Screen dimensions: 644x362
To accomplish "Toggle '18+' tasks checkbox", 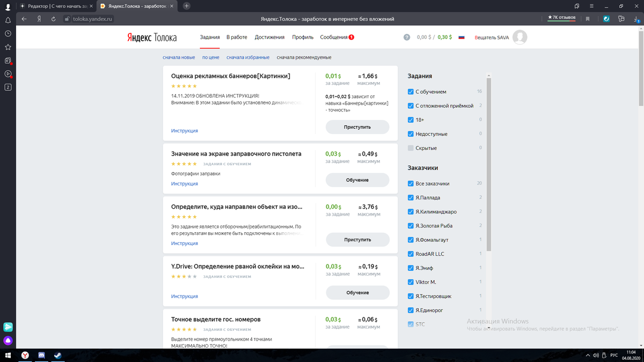I will tap(411, 120).
